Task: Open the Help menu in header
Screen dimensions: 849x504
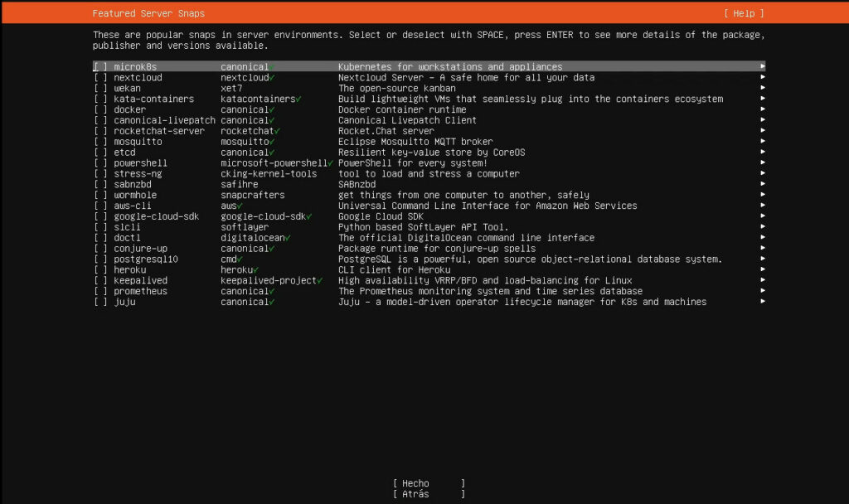Action: pyautogui.click(x=744, y=14)
